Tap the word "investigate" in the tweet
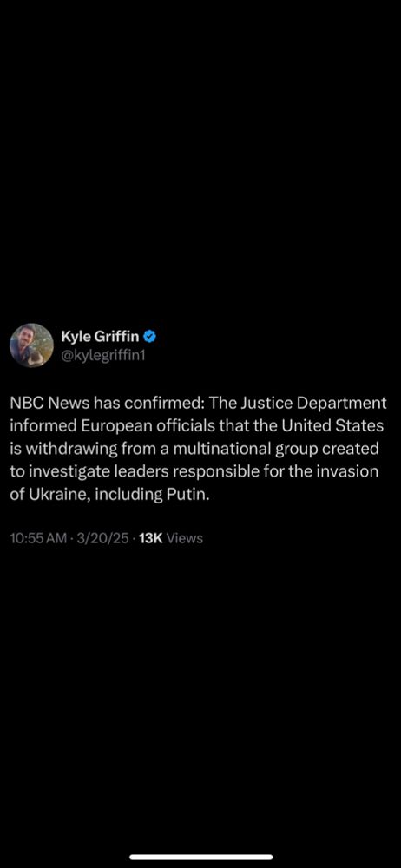 (63, 471)
